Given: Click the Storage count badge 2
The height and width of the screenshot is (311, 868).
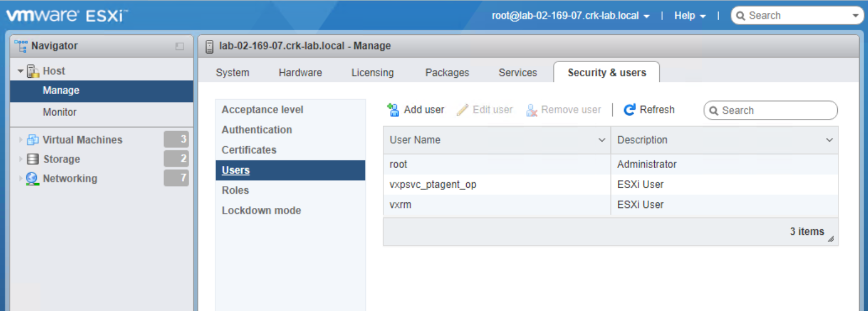Looking at the screenshot, I should tap(176, 159).
